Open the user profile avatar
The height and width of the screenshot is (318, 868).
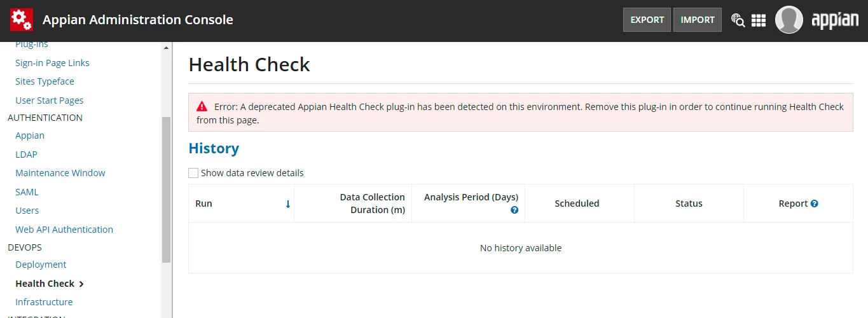click(789, 20)
